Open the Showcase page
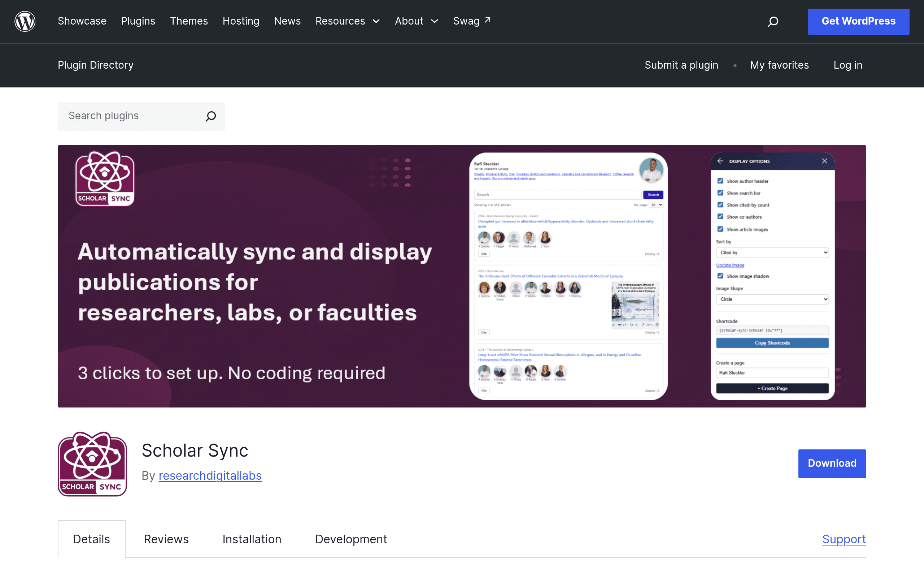This screenshot has width=924, height=578. 82,21
